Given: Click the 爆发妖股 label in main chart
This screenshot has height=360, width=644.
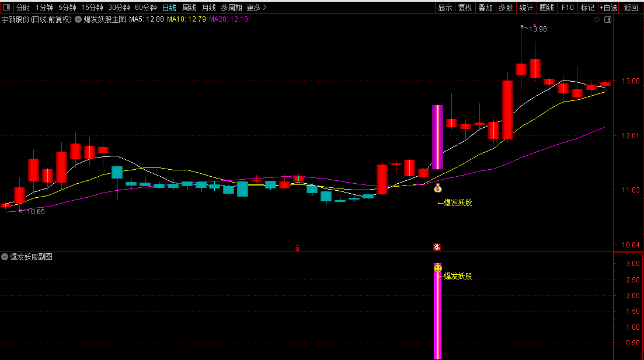Looking at the screenshot, I should click(x=458, y=203).
